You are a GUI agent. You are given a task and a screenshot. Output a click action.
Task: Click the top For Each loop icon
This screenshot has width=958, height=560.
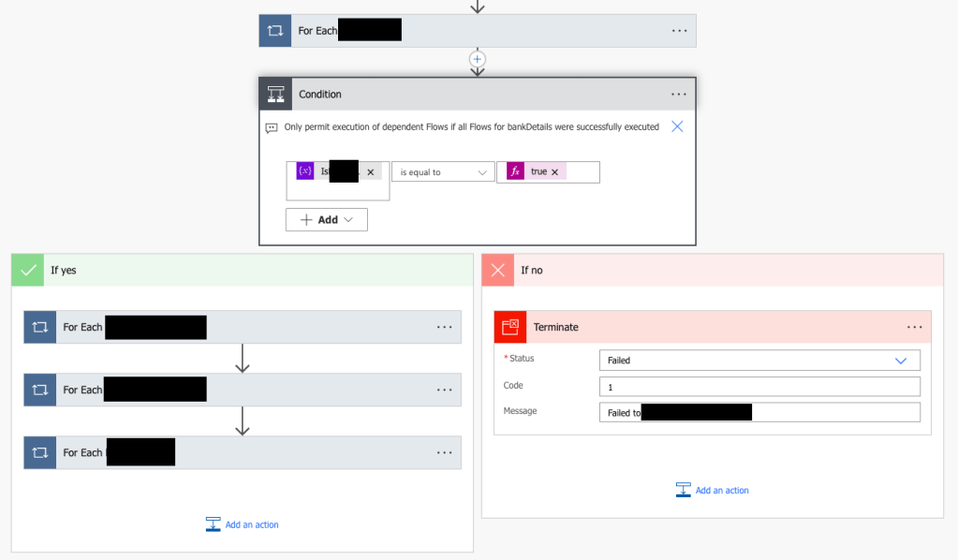tap(275, 31)
